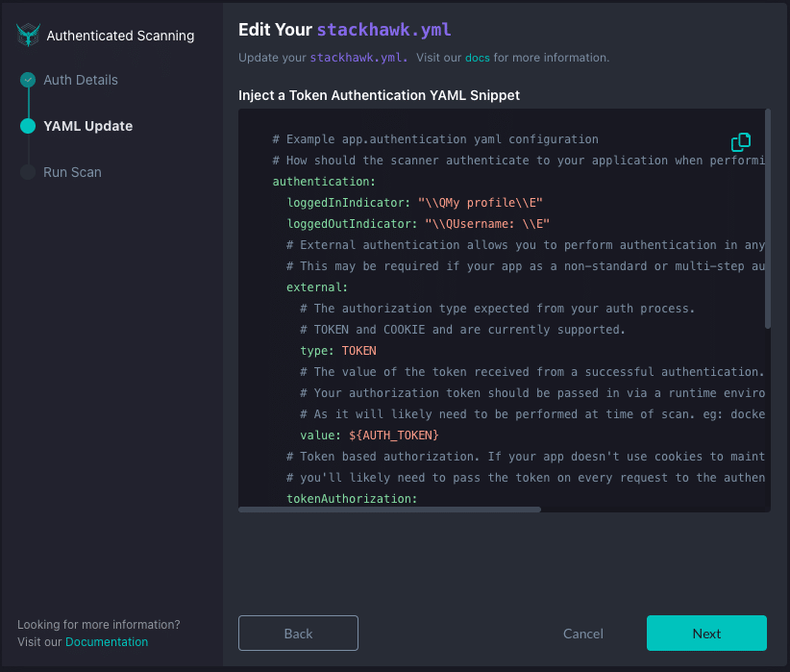Click the '# Your authorization token should' comment
790x672 pixels.
[532, 393]
